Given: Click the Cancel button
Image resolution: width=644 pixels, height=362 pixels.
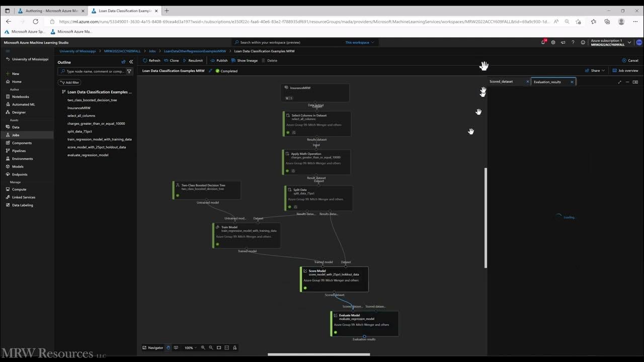Looking at the screenshot, I should (630, 60).
